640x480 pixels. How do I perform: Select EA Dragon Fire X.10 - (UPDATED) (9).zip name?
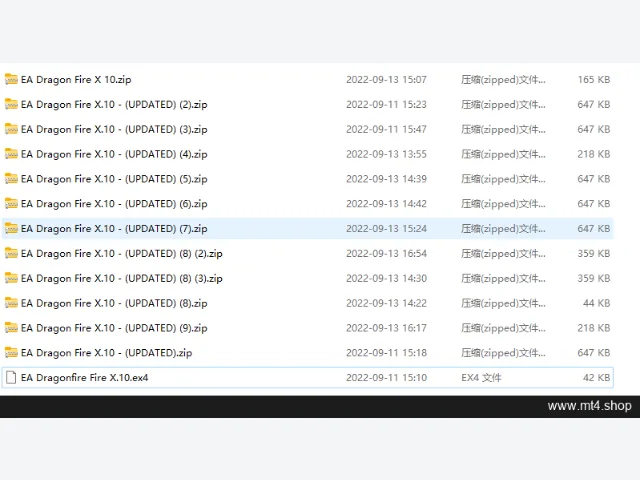pos(114,328)
